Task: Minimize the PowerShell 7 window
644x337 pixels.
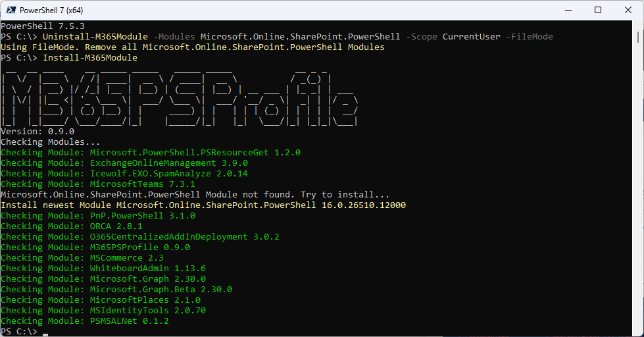Action: coord(568,10)
